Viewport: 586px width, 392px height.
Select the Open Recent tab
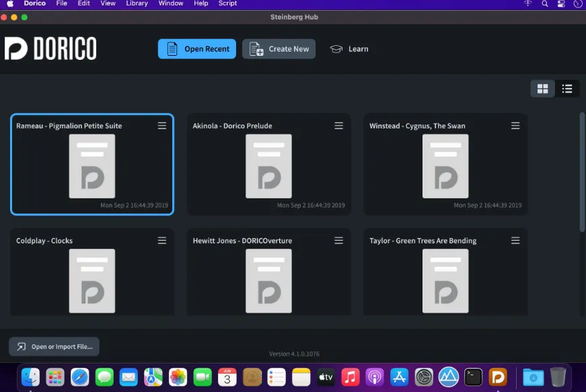(x=197, y=49)
